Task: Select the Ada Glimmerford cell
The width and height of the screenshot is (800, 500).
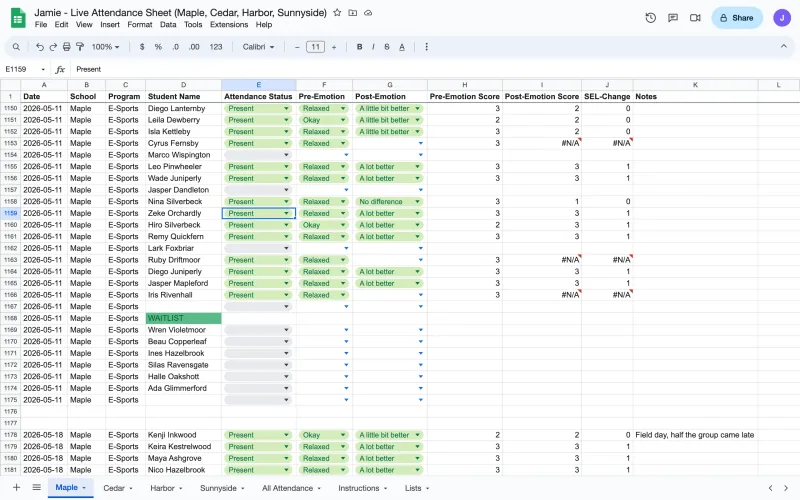Action: click(183, 388)
